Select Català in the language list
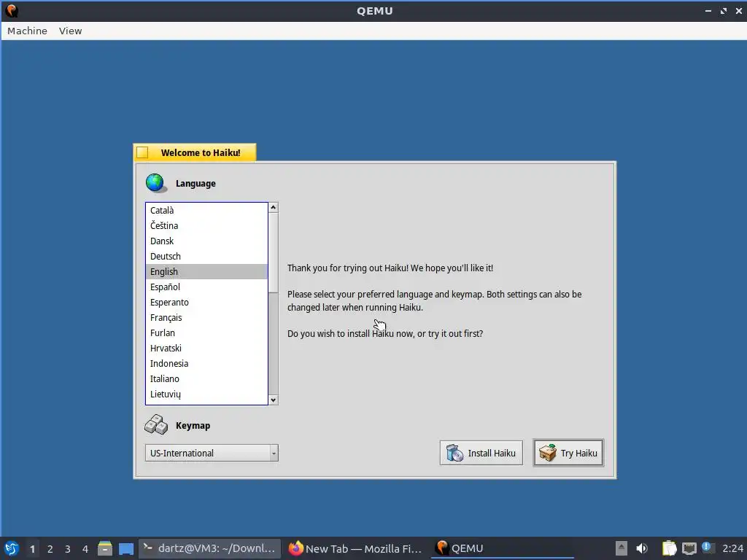 [206, 211]
